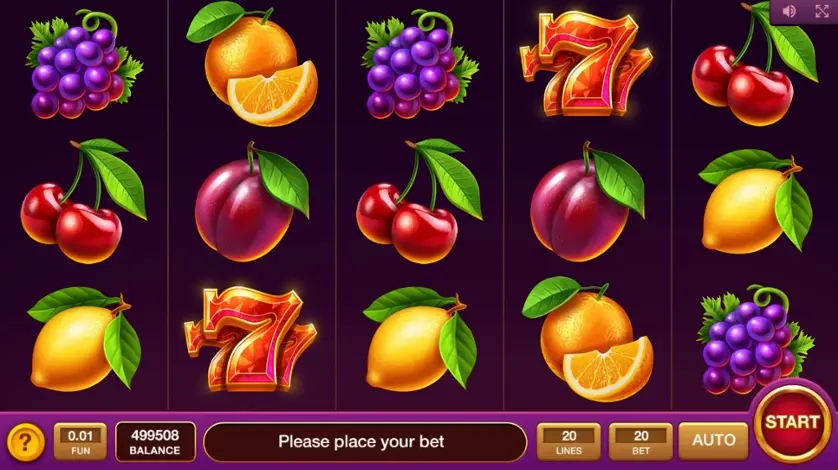Click the lemon symbol in fifth reel

click(755, 201)
